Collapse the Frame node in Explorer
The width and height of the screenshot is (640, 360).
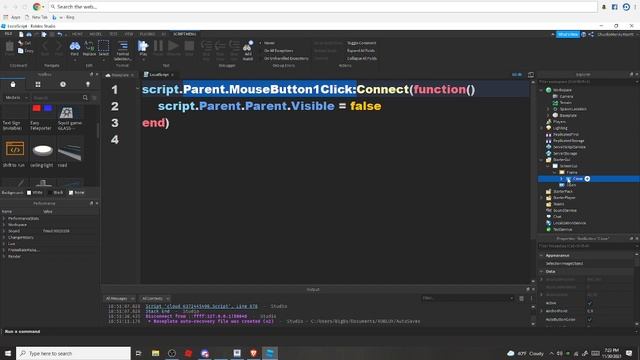[x=555, y=172]
